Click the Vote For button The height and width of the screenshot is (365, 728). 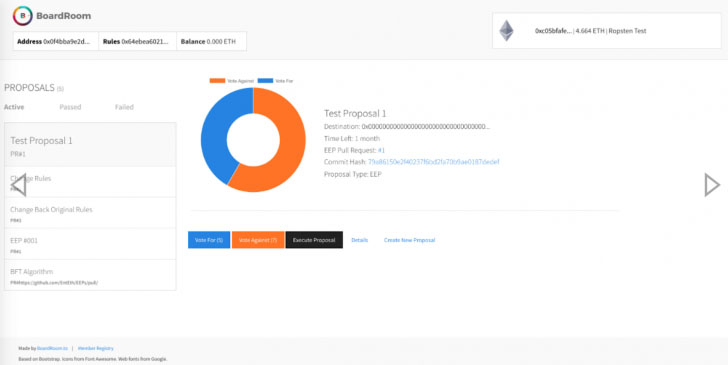point(209,240)
